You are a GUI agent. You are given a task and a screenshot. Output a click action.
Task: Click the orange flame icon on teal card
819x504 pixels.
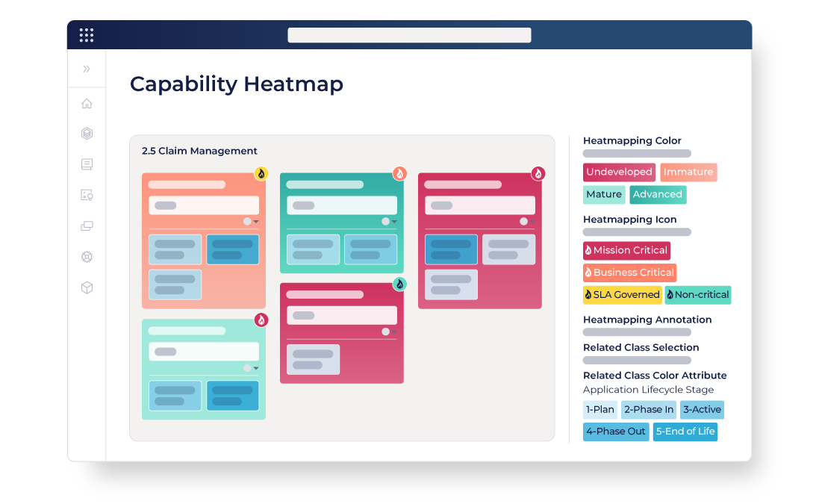click(x=399, y=173)
